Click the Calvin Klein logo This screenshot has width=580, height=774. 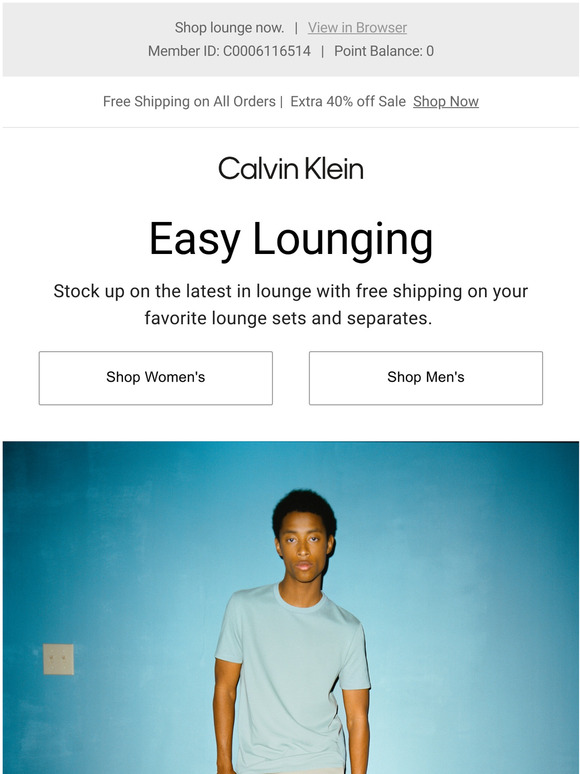pos(291,168)
